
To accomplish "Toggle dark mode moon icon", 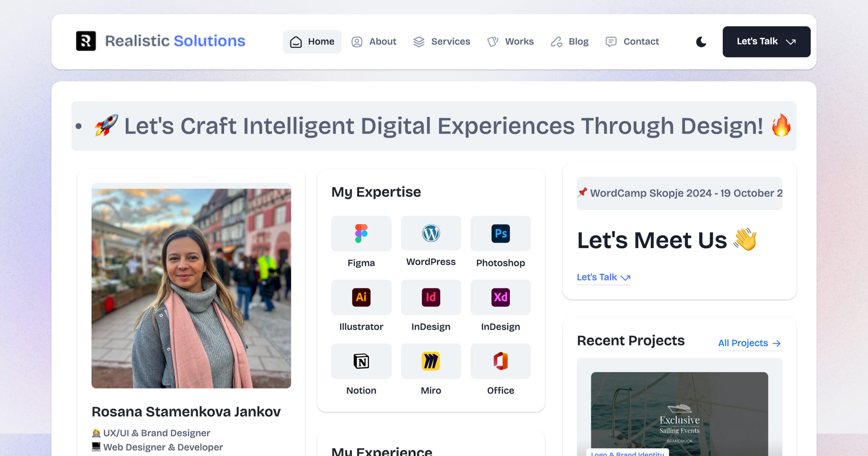I will coord(701,42).
